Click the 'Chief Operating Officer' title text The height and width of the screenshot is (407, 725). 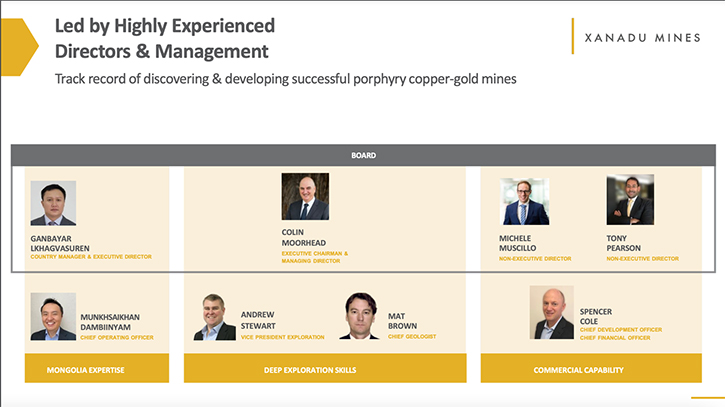[x=117, y=338]
